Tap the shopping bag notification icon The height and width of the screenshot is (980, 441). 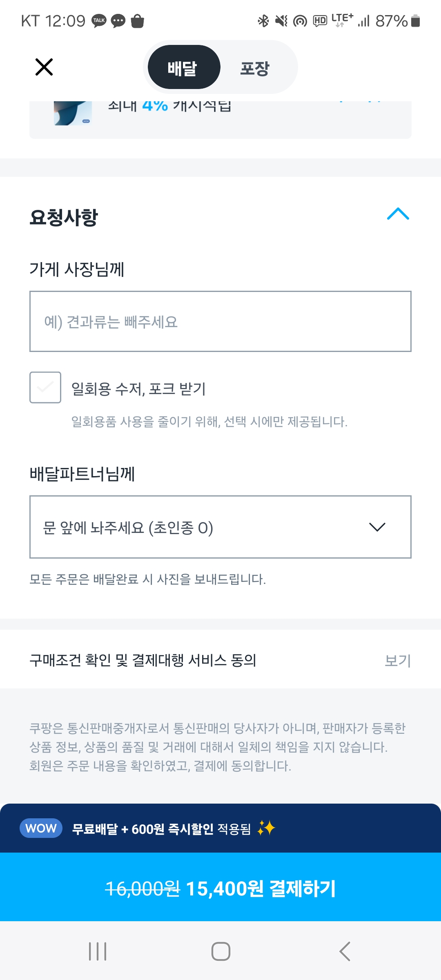pyautogui.click(x=138, y=20)
